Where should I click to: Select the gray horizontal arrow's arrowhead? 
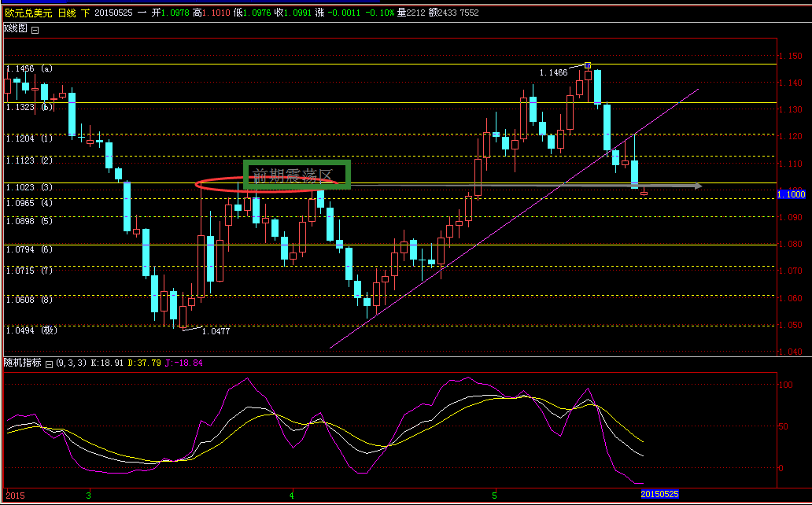(698, 186)
